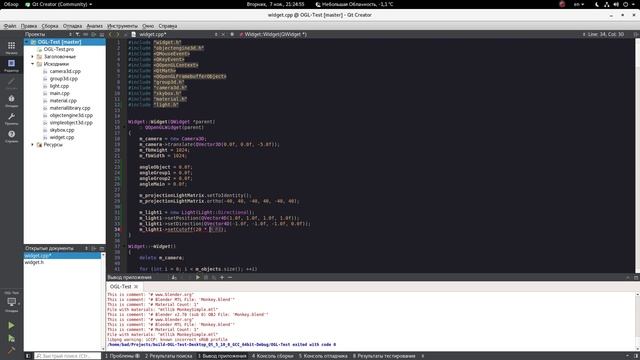The image size is (640, 360).
Task: Select light.cpp in the project tree
Action: tap(59, 86)
